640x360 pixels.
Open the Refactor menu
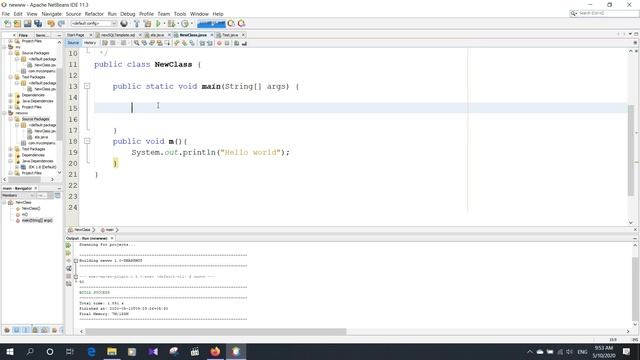pos(94,14)
